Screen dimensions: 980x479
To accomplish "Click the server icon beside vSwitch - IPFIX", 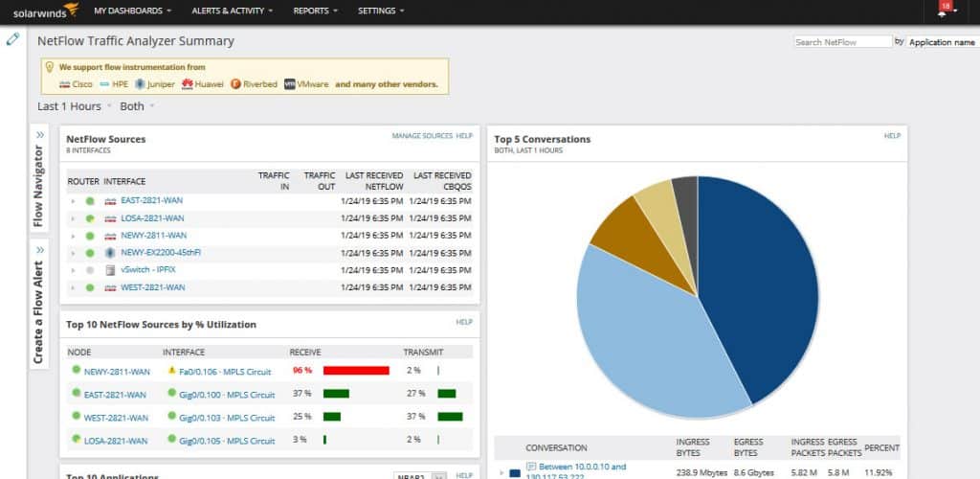I will [111, 271].
